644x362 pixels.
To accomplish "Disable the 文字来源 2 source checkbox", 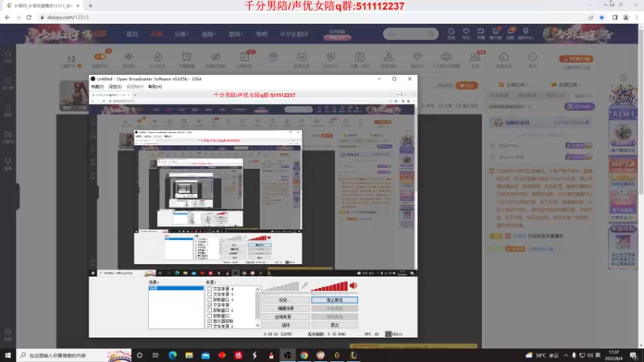I will coord(210,326).
